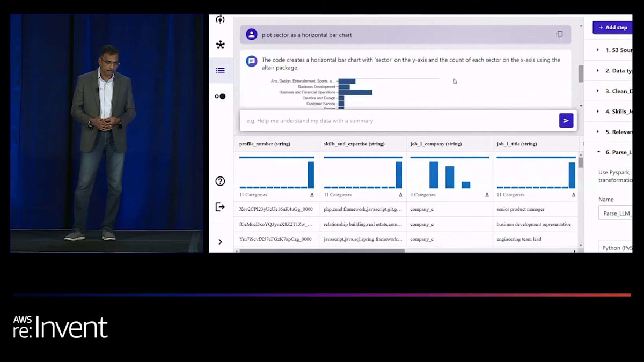
Task: Click '11 Categories' under profile_number
Action: (x=253, y=195)
